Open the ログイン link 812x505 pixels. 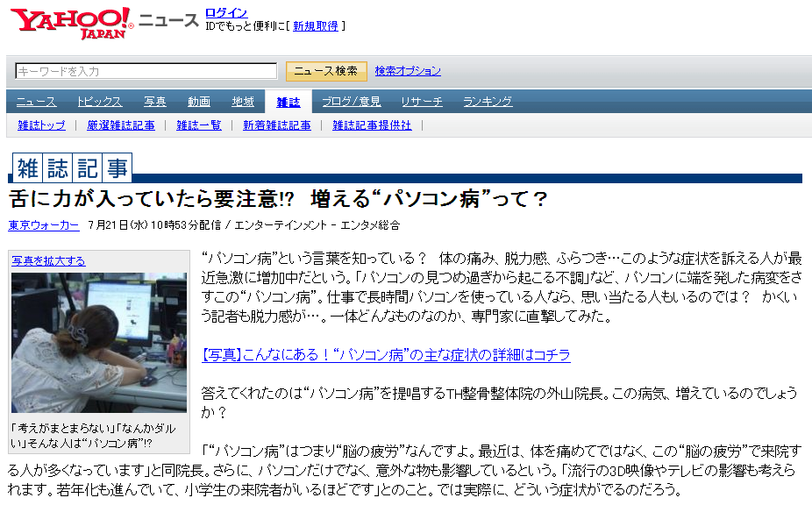pos(226,13)
